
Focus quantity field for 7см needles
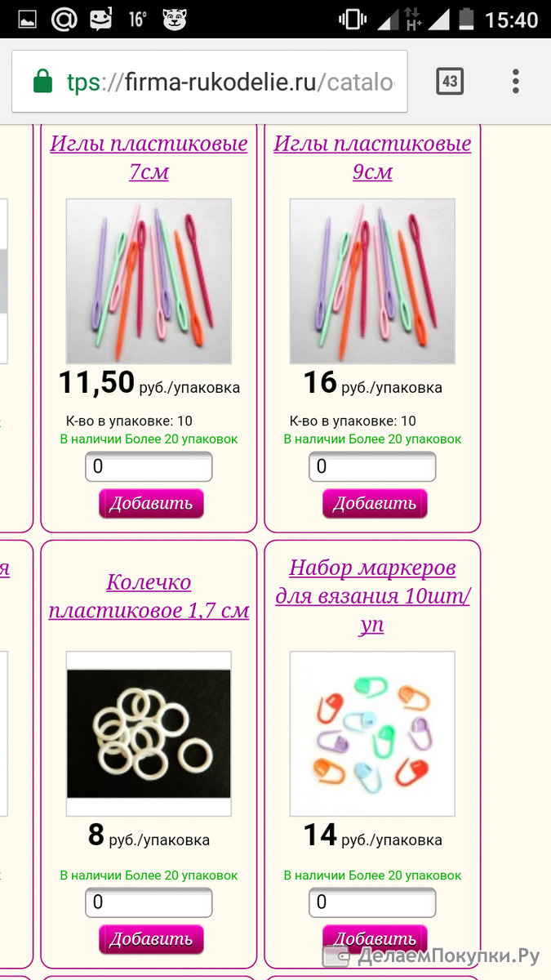[149, 467]
